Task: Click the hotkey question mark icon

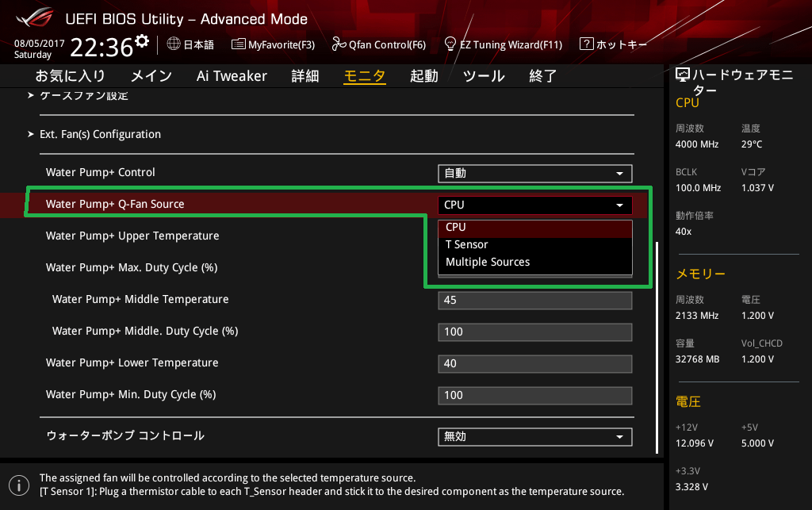Action: point(586,44)
